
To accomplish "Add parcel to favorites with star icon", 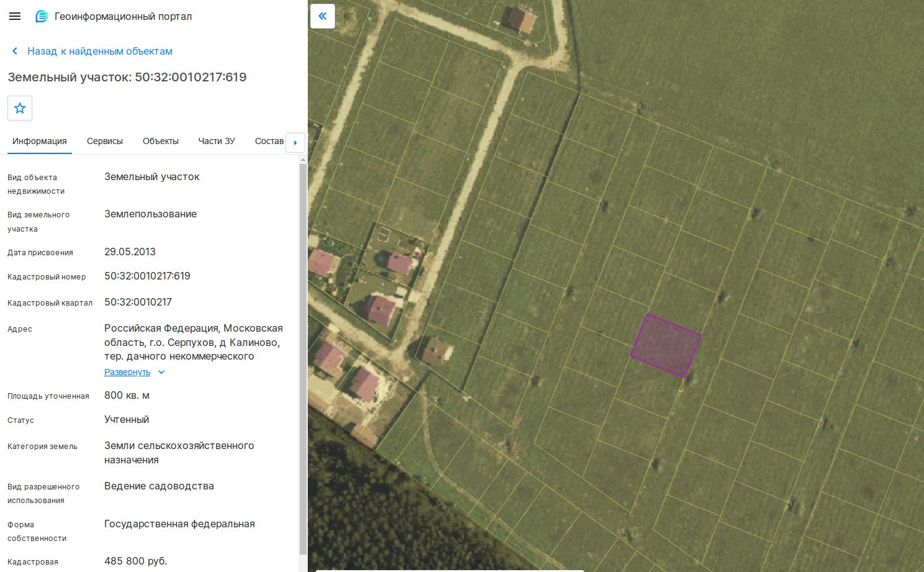I will pyautogui.click(x=20, y=108).
